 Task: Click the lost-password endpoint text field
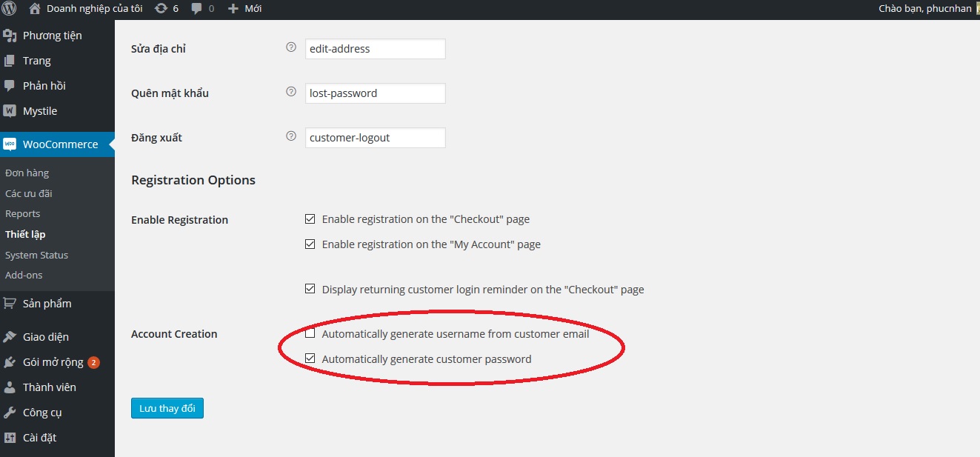coord(375,93)
